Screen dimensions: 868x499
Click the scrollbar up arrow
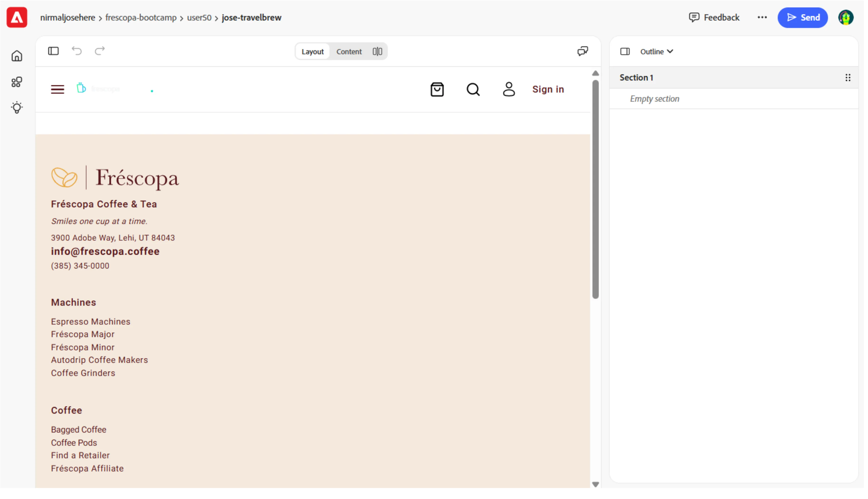pos(595,73)
